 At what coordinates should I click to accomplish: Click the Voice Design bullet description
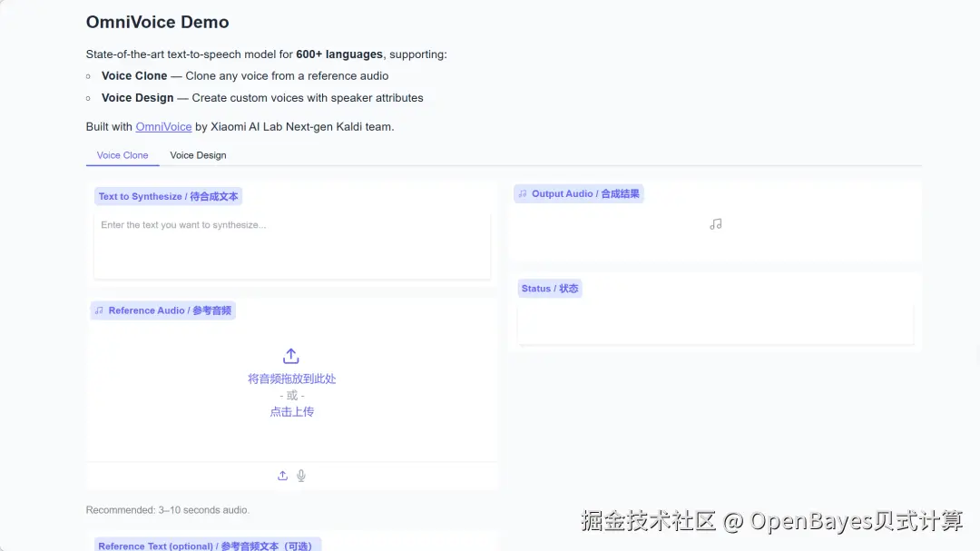(x=262, y=97)
